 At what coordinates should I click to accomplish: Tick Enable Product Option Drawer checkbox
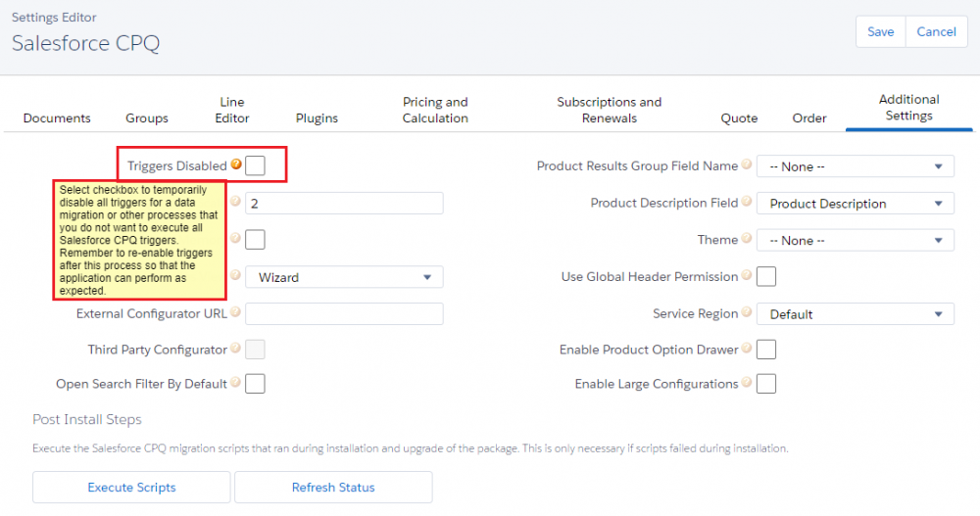[x=766, y=350]
